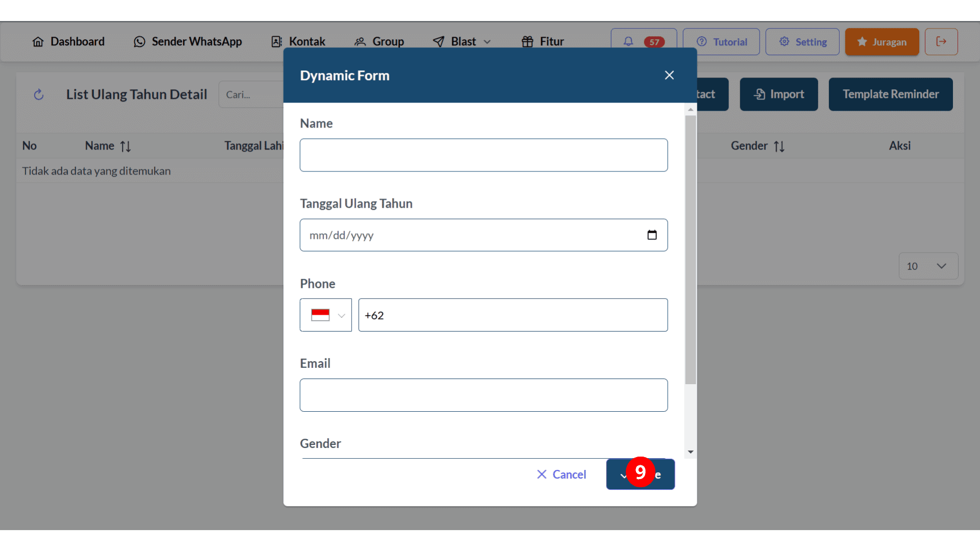Click Cancel in Dynamic Form
Viewport: 980px width, 551px height.
pos(561,474)
